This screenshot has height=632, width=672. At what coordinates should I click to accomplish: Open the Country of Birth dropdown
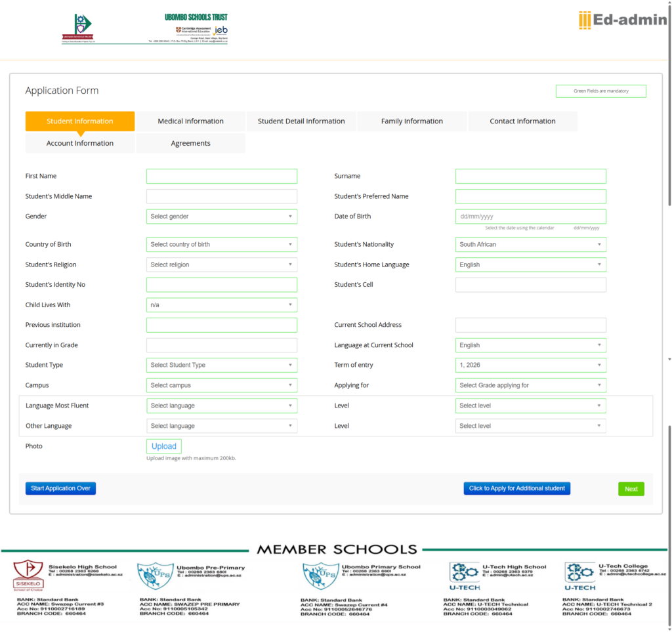pyautogui.click(x=222, y=244)
